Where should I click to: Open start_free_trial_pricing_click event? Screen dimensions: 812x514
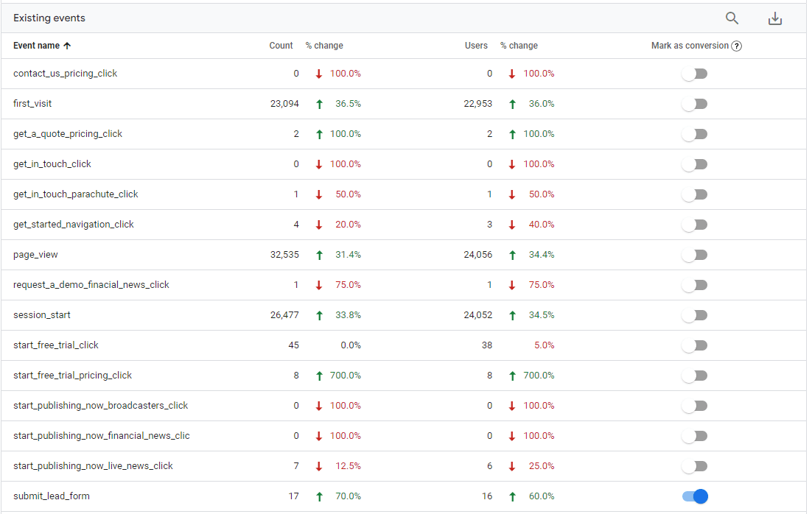(72, 376)
